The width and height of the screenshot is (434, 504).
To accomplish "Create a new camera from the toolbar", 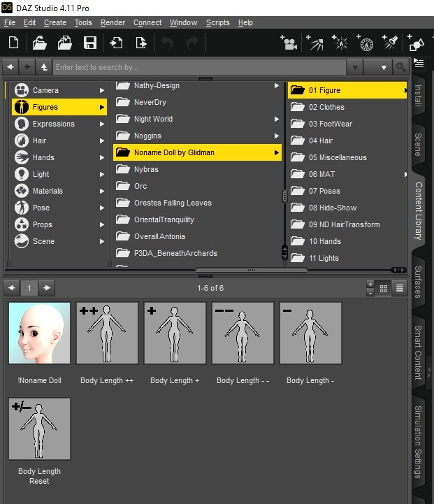I will pyautogui.click(x=289, y=43).
